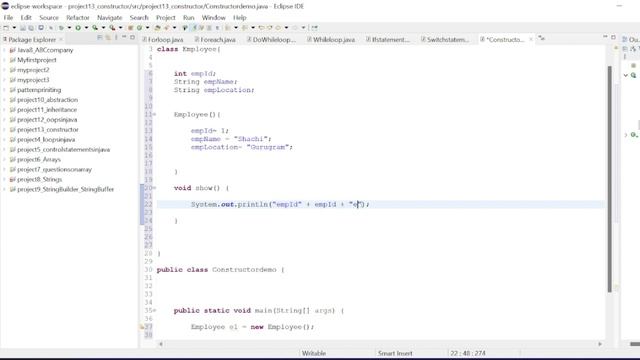
Task: Click the Coverage launch icon
Action: [x=95, y=28]
